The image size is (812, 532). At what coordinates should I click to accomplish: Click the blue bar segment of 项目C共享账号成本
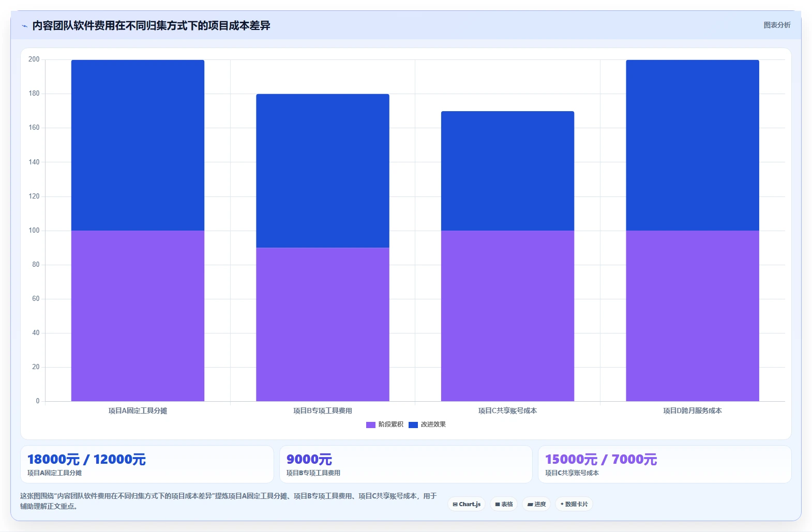[x=507, y=171]
